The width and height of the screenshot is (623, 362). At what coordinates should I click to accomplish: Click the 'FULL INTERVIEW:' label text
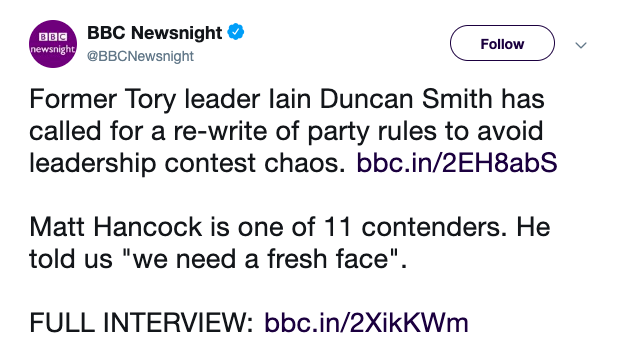141,322
